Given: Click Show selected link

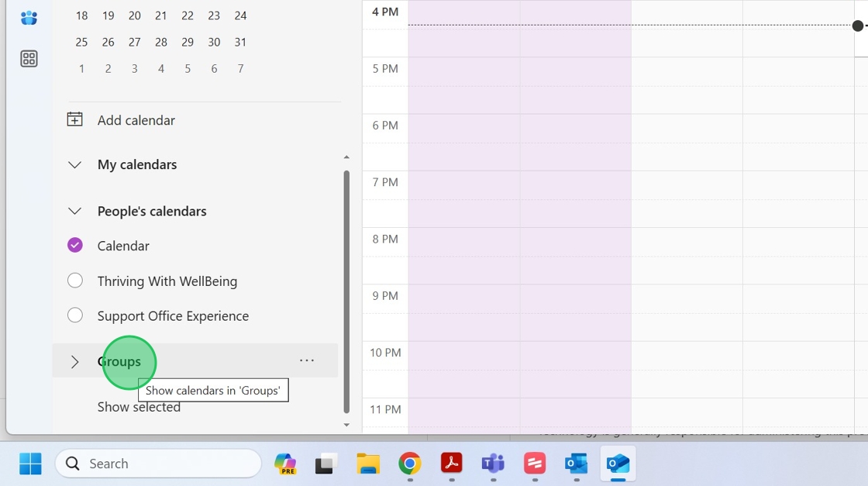Looking at the screenshot, I should (x=139, y=407).
